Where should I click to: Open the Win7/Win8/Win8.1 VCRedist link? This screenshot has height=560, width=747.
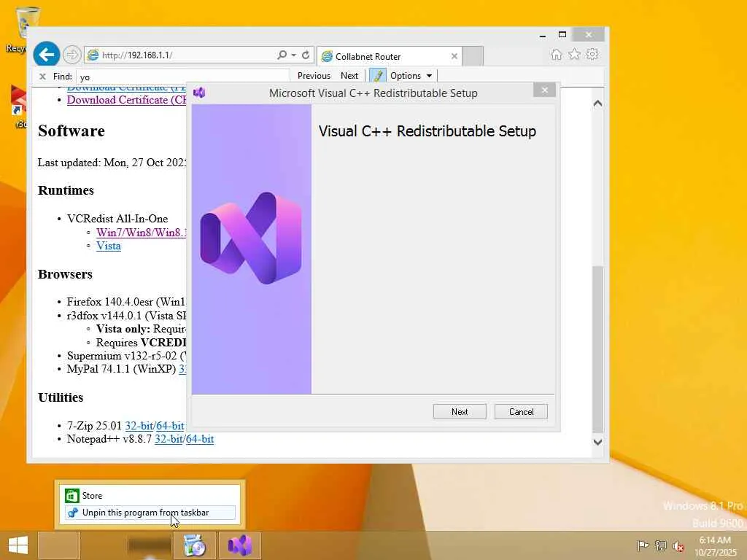[141, 233]
